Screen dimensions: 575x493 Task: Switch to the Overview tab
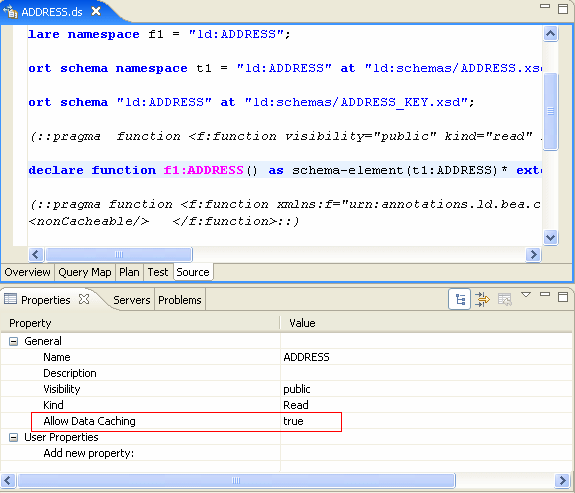coord(28,272)
